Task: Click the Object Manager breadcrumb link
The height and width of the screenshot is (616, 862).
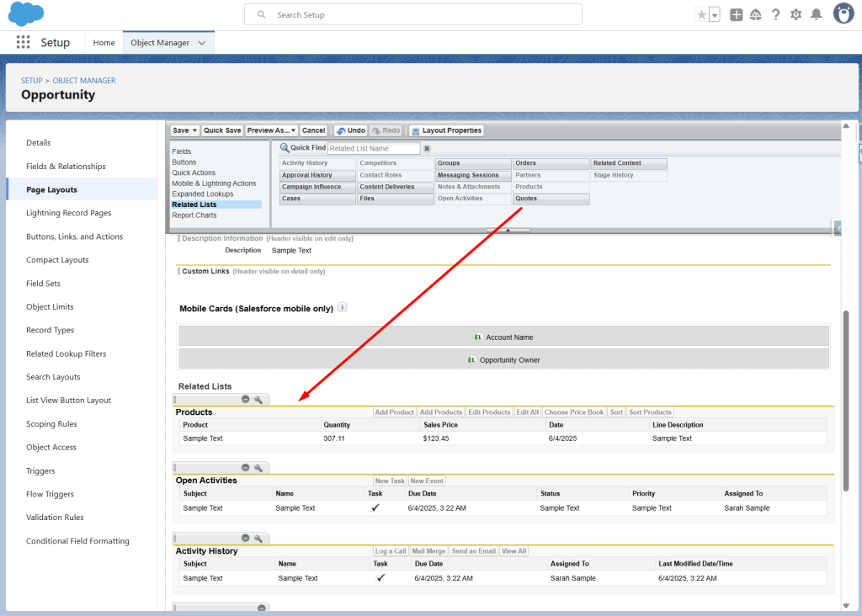Action: click(x=84, y=81)
